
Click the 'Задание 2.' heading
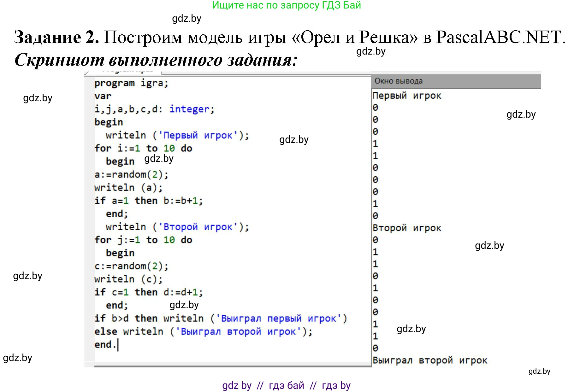pos(57,37)
